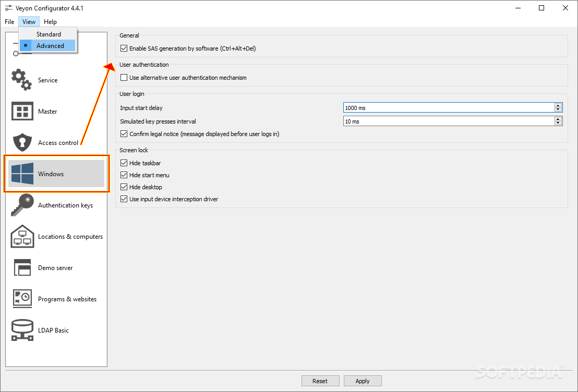Apply the configuration changes

click(363, 381)
